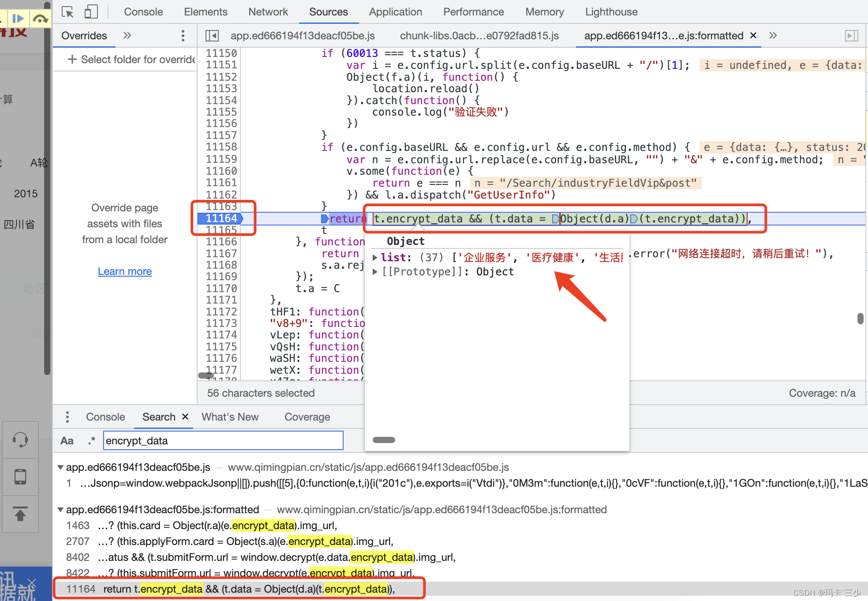Open the navigator three-dot menu
Viewport: 868px width, 601px height.
(183, 36)
